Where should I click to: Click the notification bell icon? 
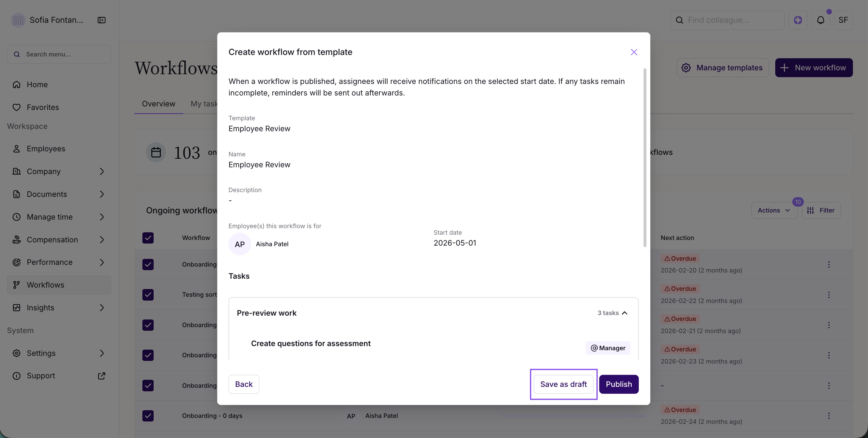click(x=820, y=20)
